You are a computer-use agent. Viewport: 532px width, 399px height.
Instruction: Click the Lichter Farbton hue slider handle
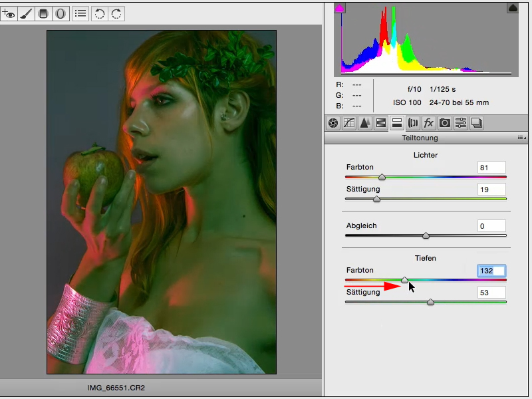click(382, 177)
